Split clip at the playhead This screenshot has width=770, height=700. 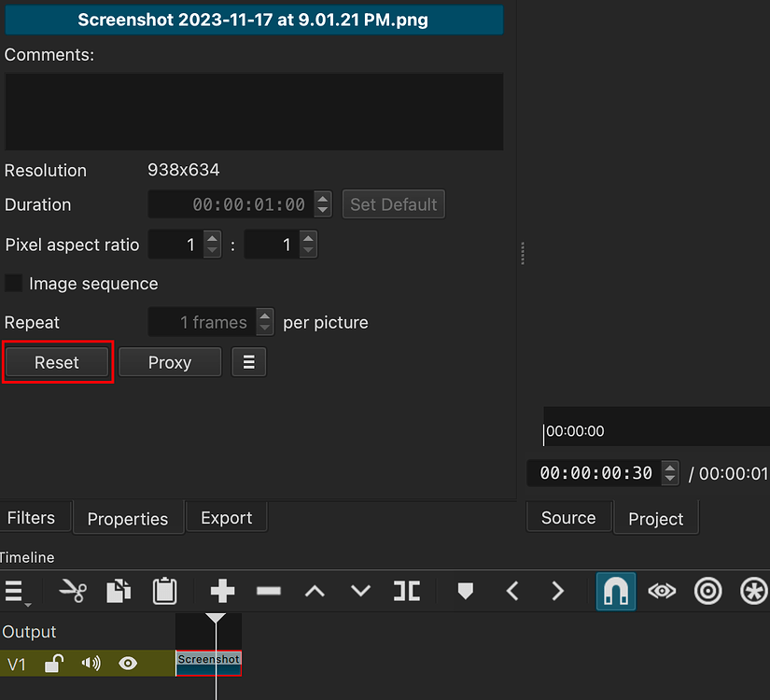[x=407, y=591]
